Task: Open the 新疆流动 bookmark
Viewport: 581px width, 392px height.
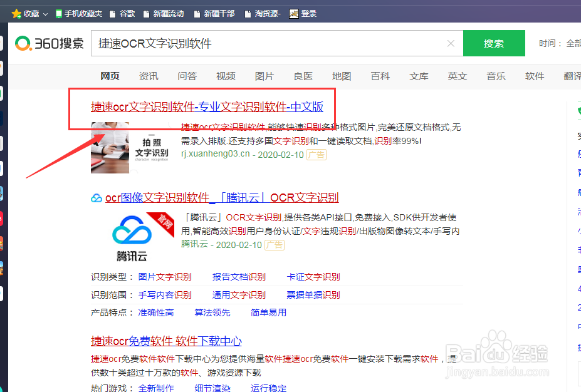Action: pos(164,14)
